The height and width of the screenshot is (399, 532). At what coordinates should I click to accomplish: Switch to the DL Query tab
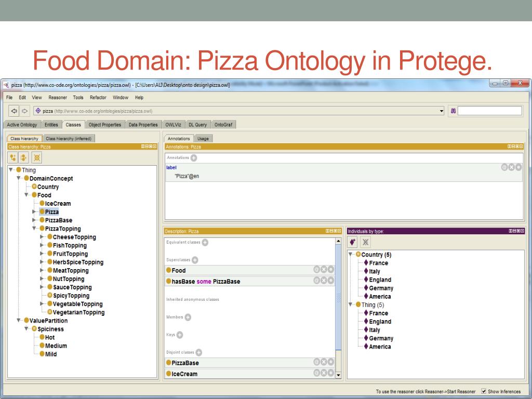pos(197,125)
